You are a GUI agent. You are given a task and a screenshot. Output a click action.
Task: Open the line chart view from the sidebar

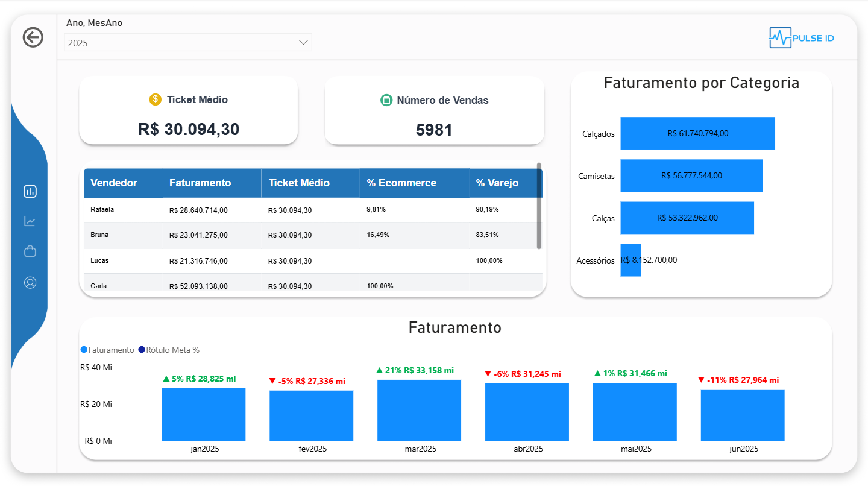point(30,221)
